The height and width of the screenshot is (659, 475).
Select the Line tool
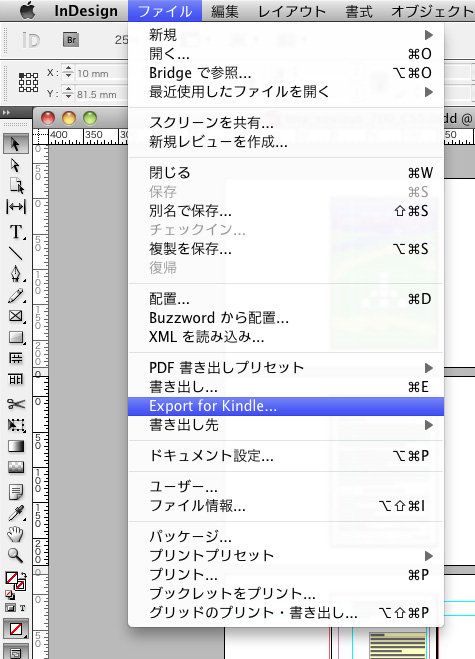pyautogui.click(x=16, y=253)
